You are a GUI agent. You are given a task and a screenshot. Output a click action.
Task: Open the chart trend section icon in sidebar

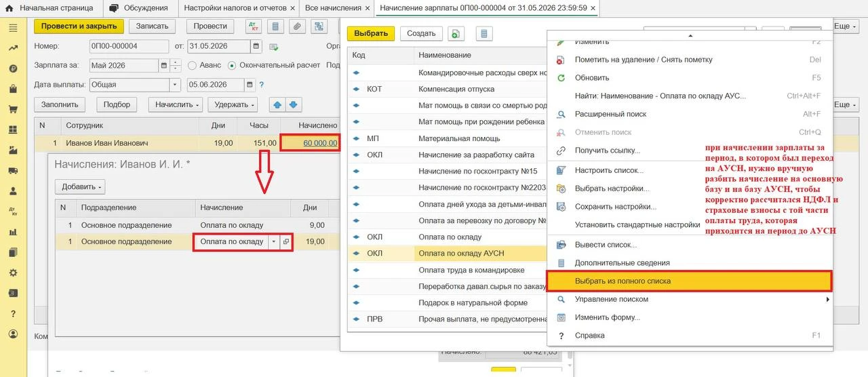13,48
